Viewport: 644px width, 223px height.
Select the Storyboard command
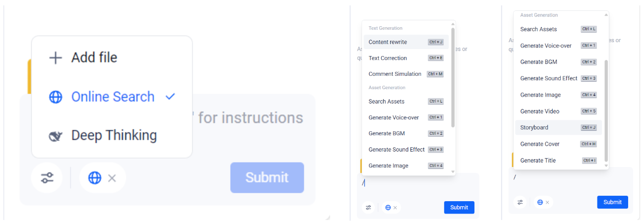(x=534, y=127)
